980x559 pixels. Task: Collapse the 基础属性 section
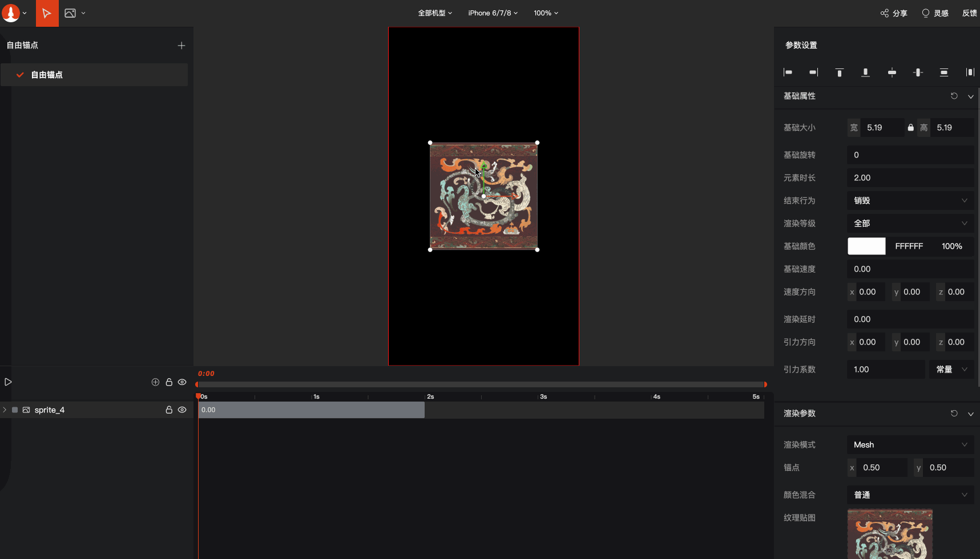[971, 96]
